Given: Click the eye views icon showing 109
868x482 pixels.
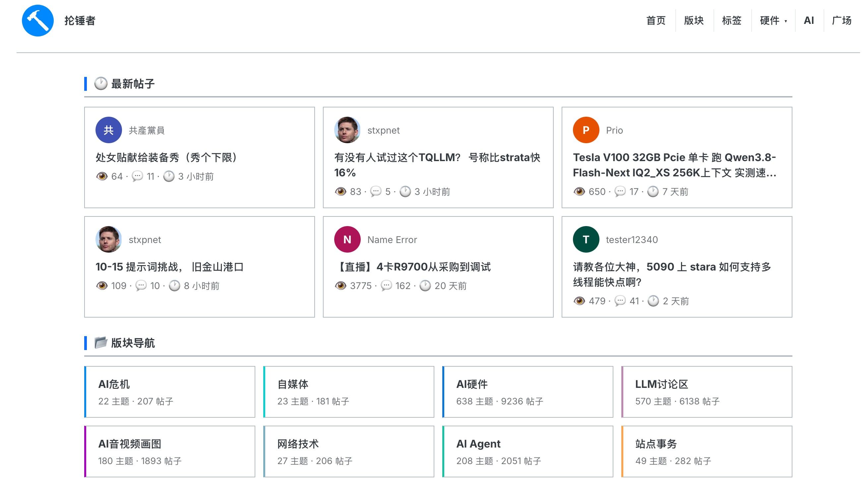Looking at the screenshot, I should tap(102, 286).
